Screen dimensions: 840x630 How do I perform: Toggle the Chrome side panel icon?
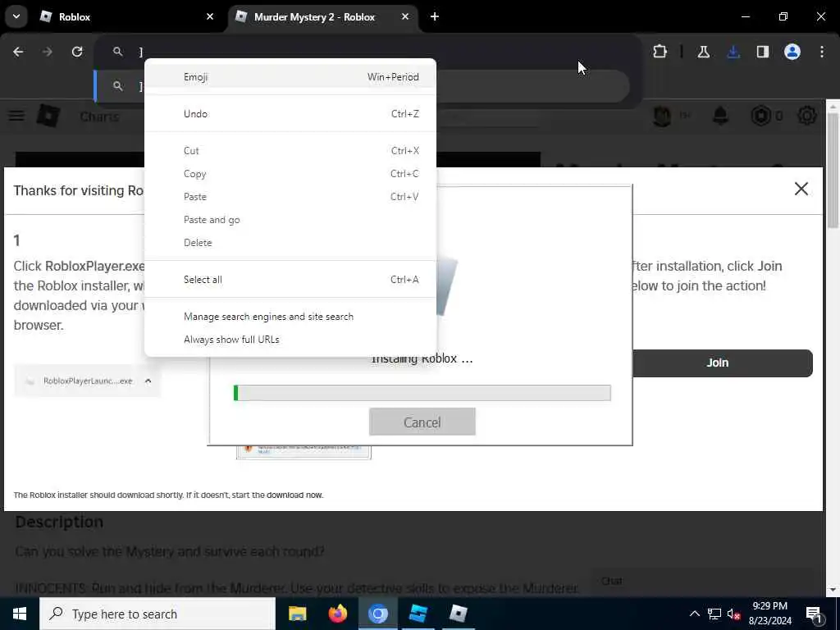pos(763,52)
